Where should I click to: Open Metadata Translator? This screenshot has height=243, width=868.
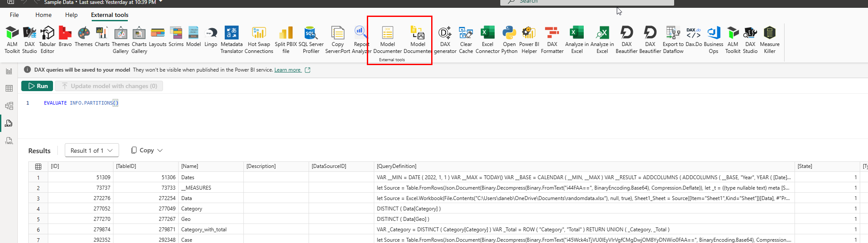pyautogui.click(x=232, y=39)
